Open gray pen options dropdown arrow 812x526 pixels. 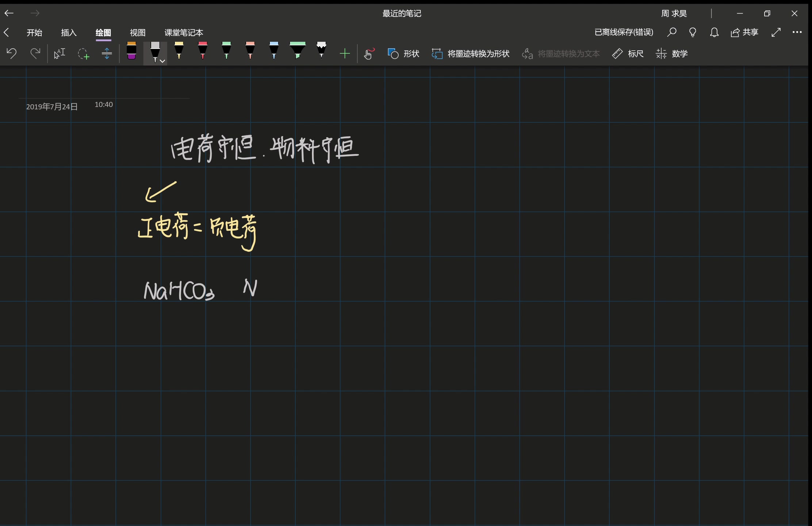(163, 61)
